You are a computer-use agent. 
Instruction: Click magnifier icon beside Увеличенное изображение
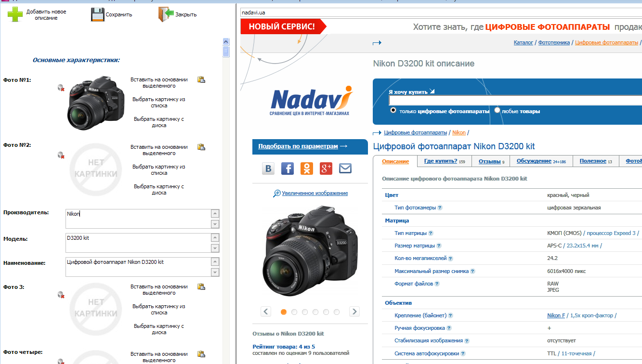click(277, 193)
